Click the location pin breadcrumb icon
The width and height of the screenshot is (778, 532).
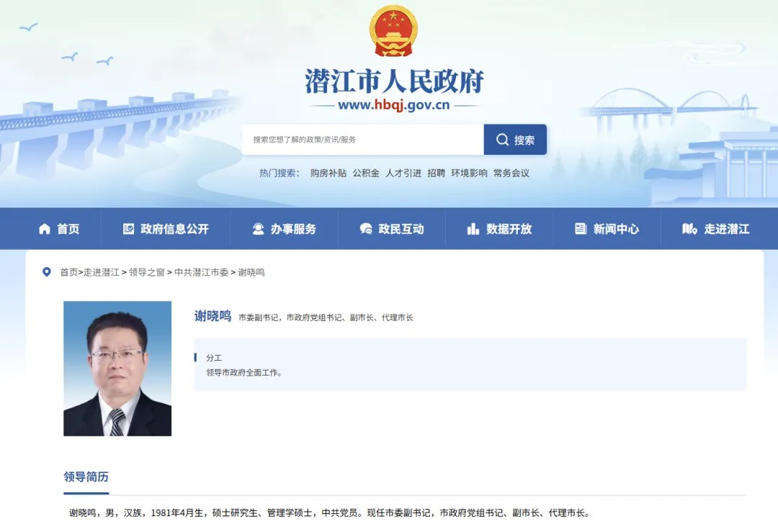tap(47, 272)
